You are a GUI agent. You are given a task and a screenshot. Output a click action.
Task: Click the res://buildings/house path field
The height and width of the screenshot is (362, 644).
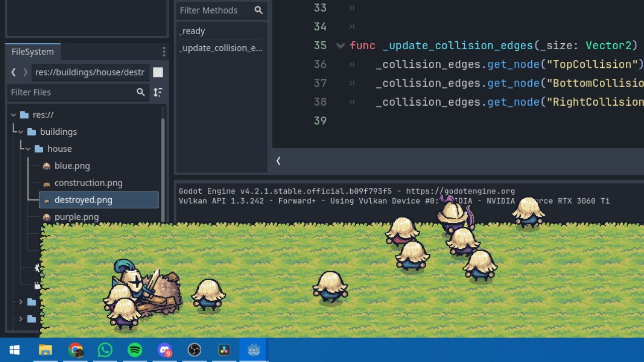pos(90,72)
